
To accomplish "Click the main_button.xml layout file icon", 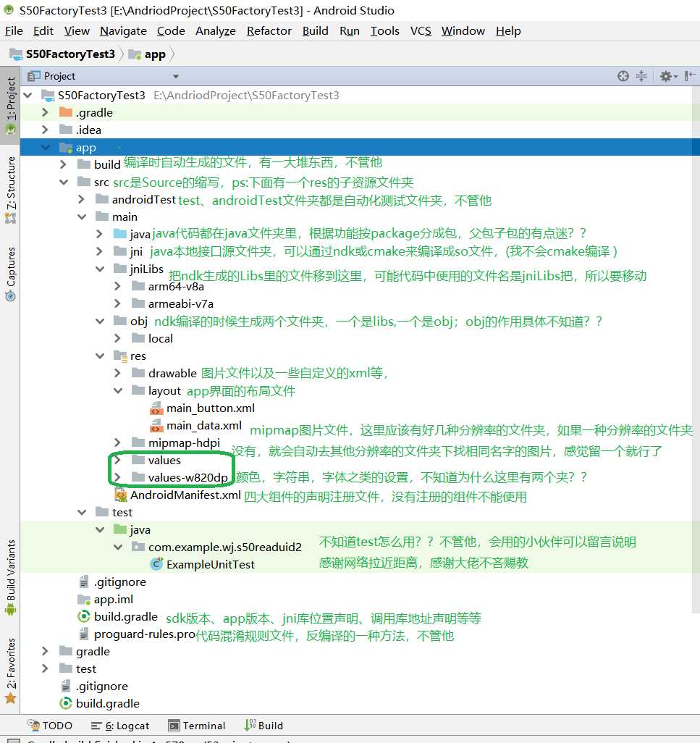I will [156, 408].
